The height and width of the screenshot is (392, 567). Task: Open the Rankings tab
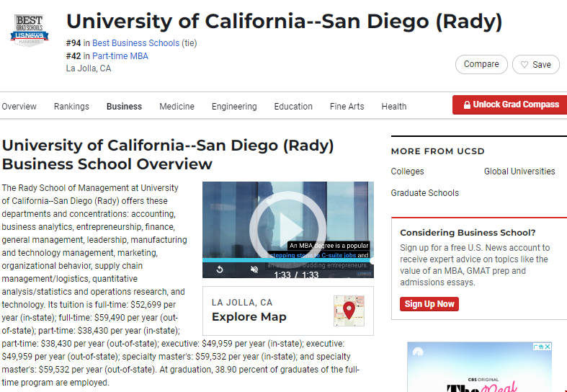(x=71, y=107)
